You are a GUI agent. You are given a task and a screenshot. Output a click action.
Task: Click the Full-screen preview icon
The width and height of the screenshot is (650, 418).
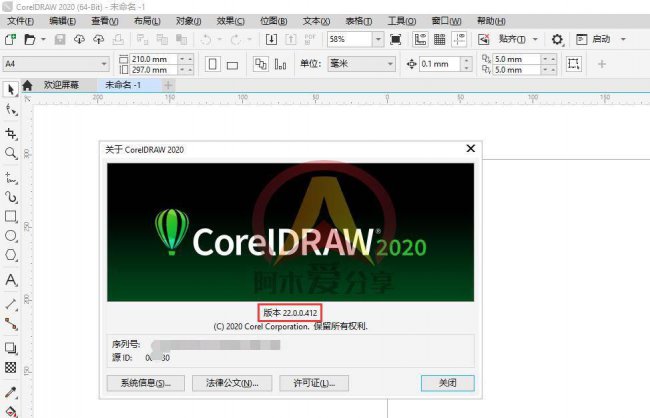[x=396, y=39]
